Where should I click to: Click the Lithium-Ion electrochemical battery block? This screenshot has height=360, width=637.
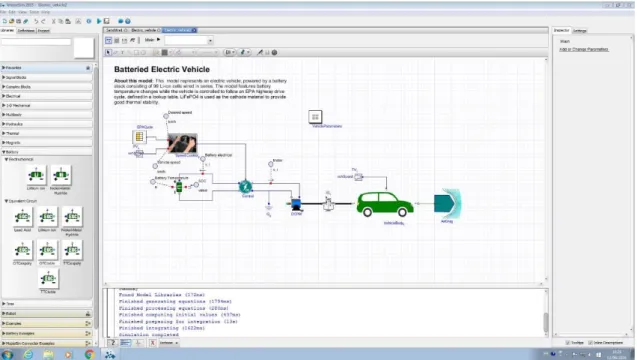(x=36, y=175)
